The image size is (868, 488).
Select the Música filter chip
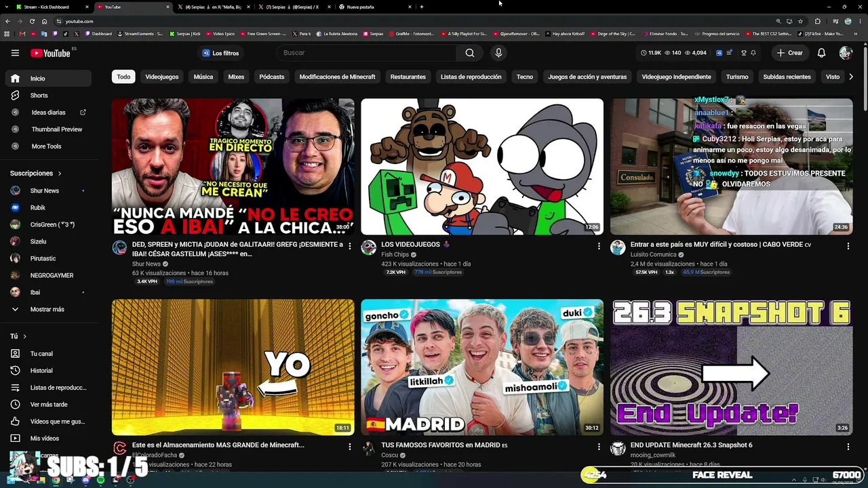203,77
